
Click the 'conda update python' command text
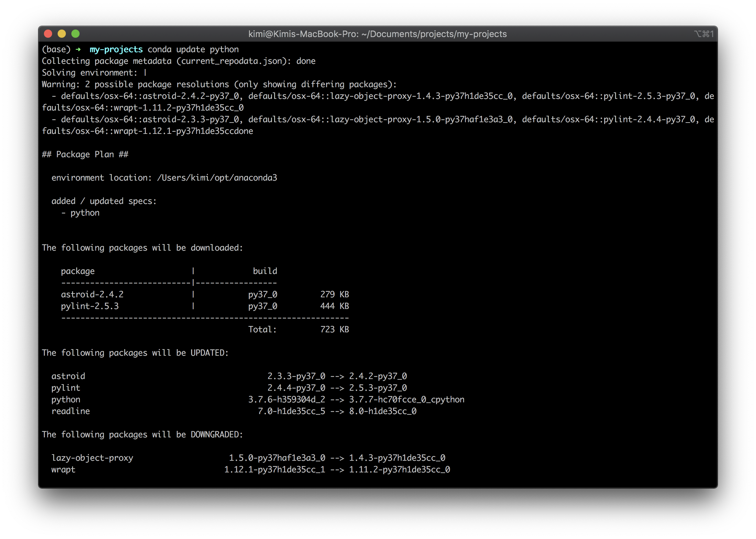pos(193,50)
